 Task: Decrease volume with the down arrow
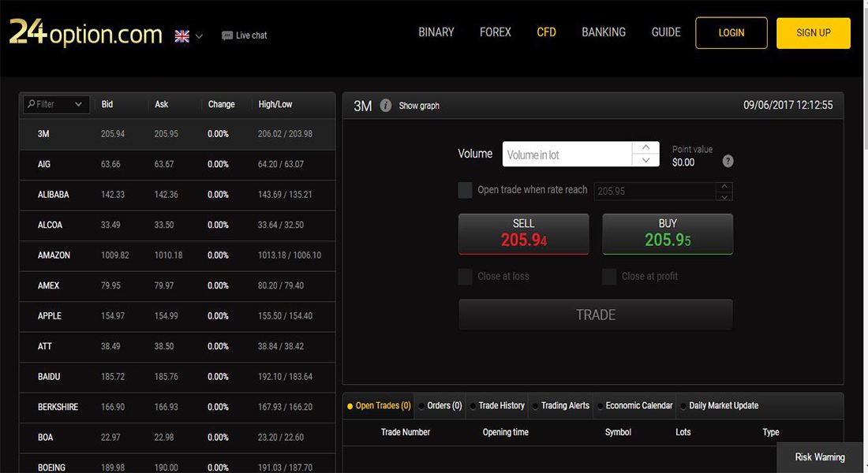[645, 161]
